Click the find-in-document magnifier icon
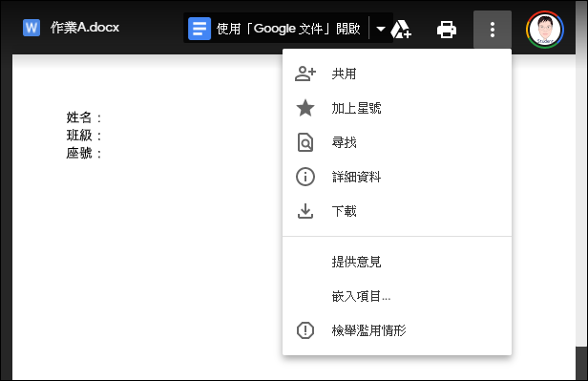Viewport: 588px width, 381px height. 305,142
